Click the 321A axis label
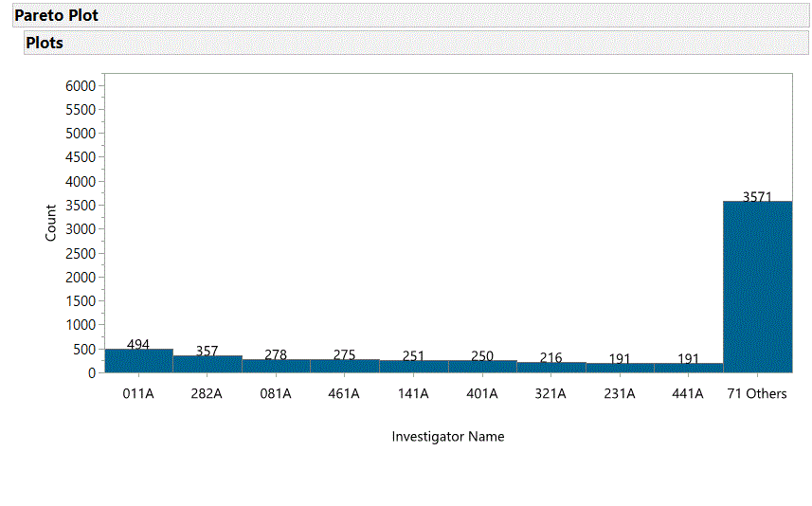The image size is (812, 506). click(550, 393)
